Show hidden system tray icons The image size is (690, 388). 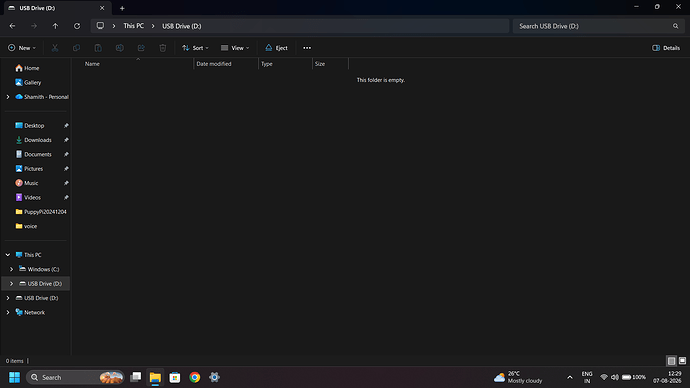pyautogui.click(x=570, y=377)
